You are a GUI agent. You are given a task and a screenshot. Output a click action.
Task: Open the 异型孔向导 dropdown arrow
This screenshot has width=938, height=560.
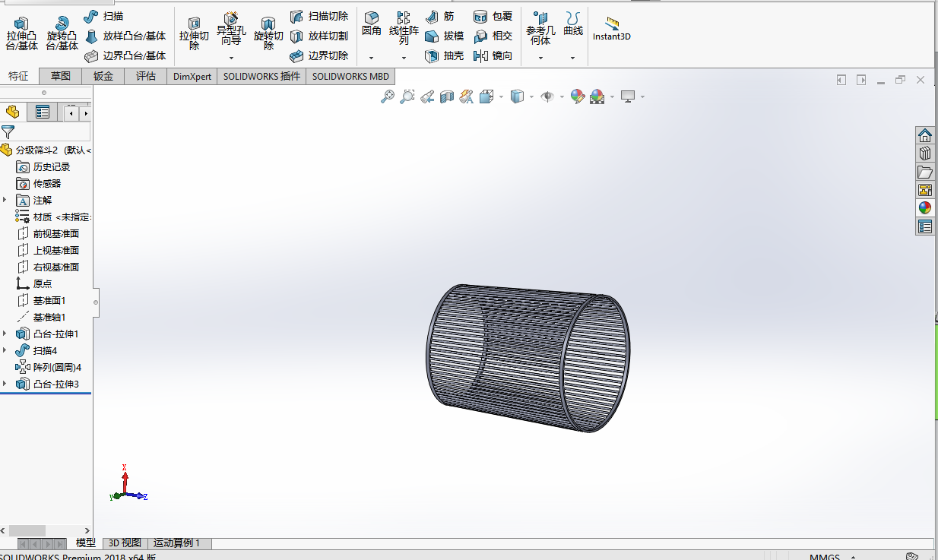click(x=231, y=58)
